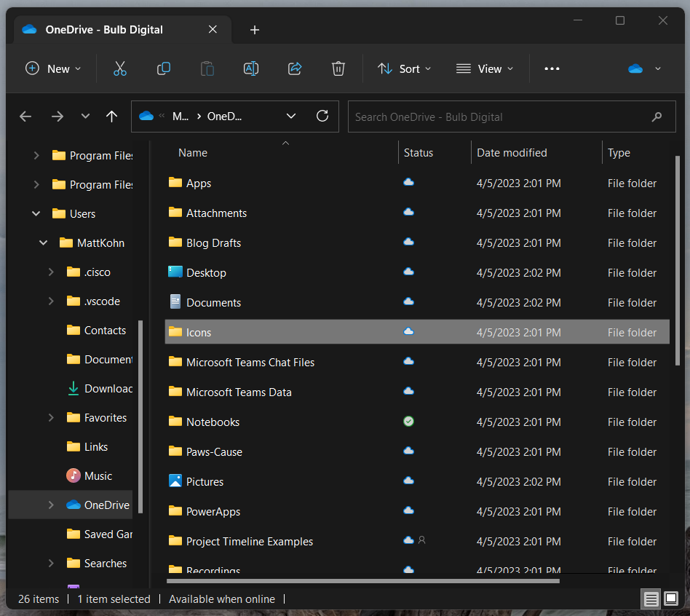Screen dimensions: 690x616
Task: Collapse the Users tree node
Action: [36, 213]
